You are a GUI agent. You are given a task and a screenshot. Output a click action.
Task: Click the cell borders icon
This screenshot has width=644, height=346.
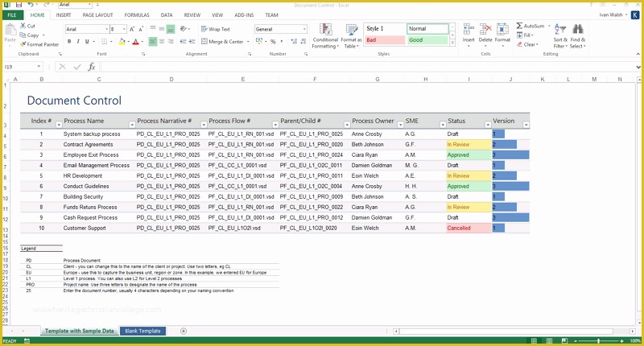pyautogui.click(x=105, y=42)
